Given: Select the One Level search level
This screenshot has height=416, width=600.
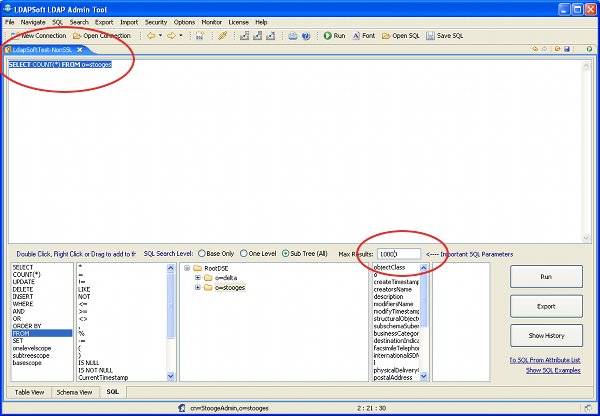Looking at the screenshot, I should coord(243,254).
